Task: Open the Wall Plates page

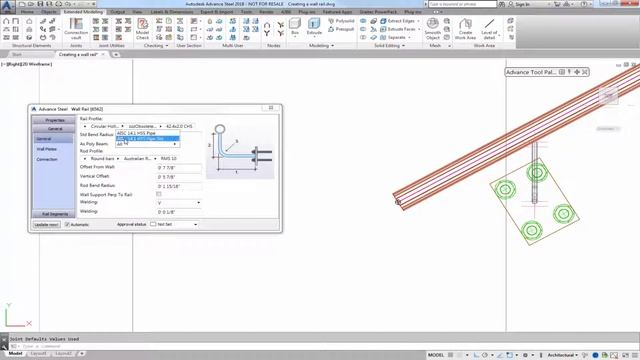Action: click(47, 149)
